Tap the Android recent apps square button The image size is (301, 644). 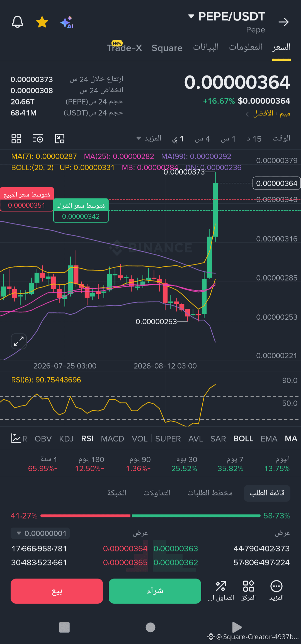pos(64,627)
